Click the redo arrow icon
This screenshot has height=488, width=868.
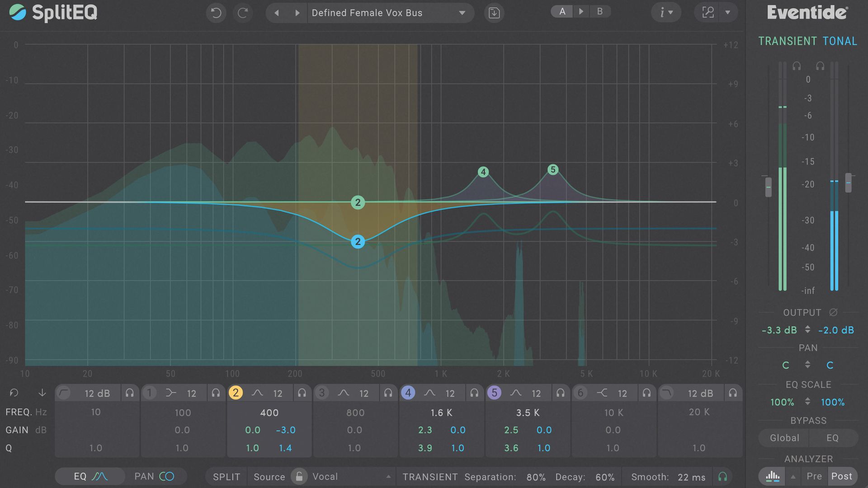click(243, 13)
